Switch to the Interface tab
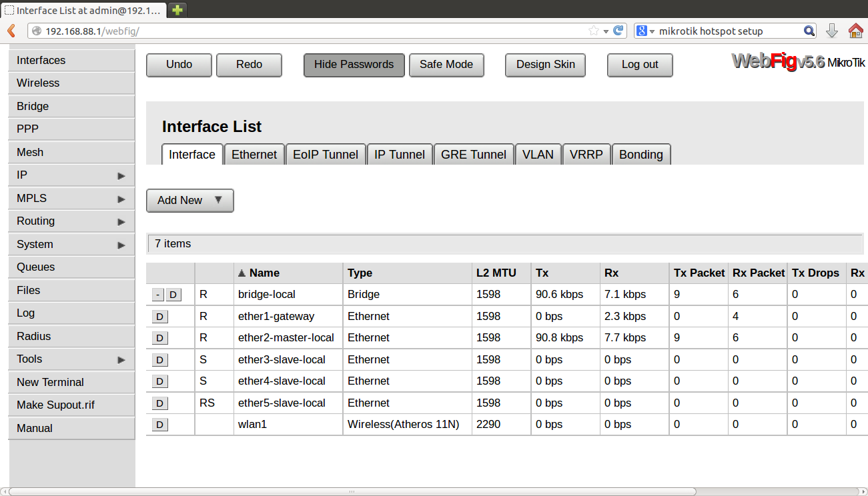 (192, 154)
